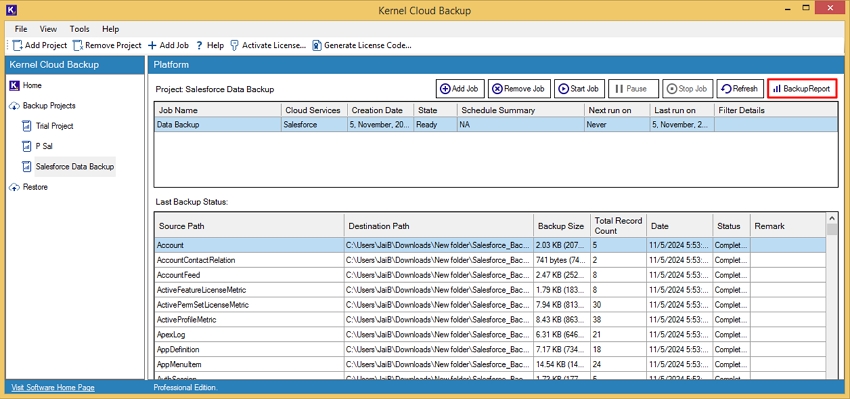
Task: Click the Start Job button
Action: (x=579, y=89)
